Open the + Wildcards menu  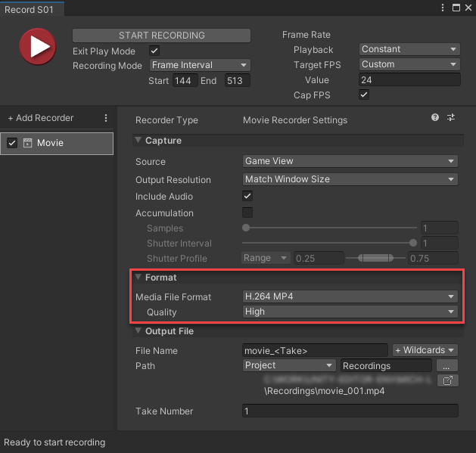[425, 350]
